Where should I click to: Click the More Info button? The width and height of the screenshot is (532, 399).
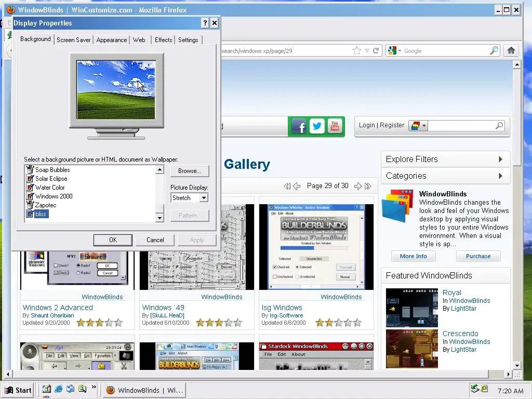coord(413,256)
